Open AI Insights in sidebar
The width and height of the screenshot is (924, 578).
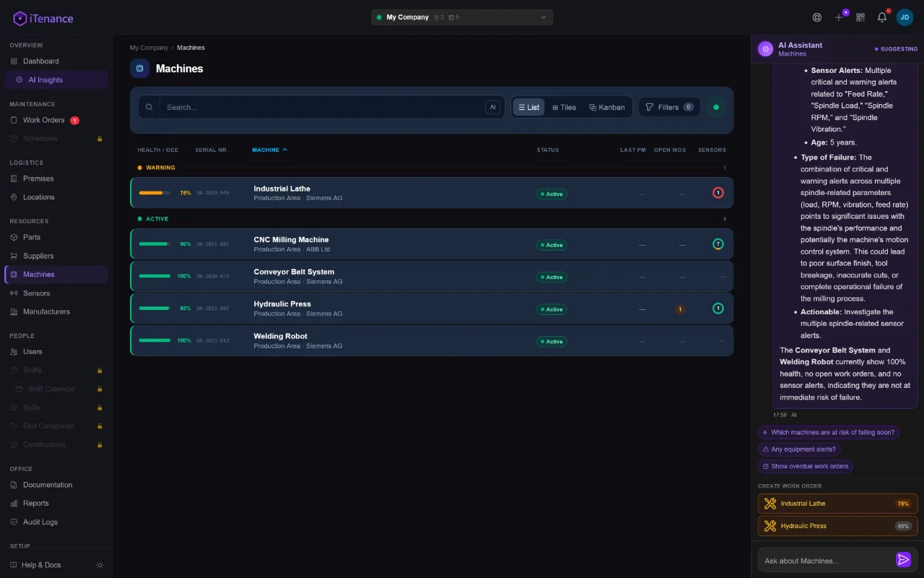click(56, 80)
